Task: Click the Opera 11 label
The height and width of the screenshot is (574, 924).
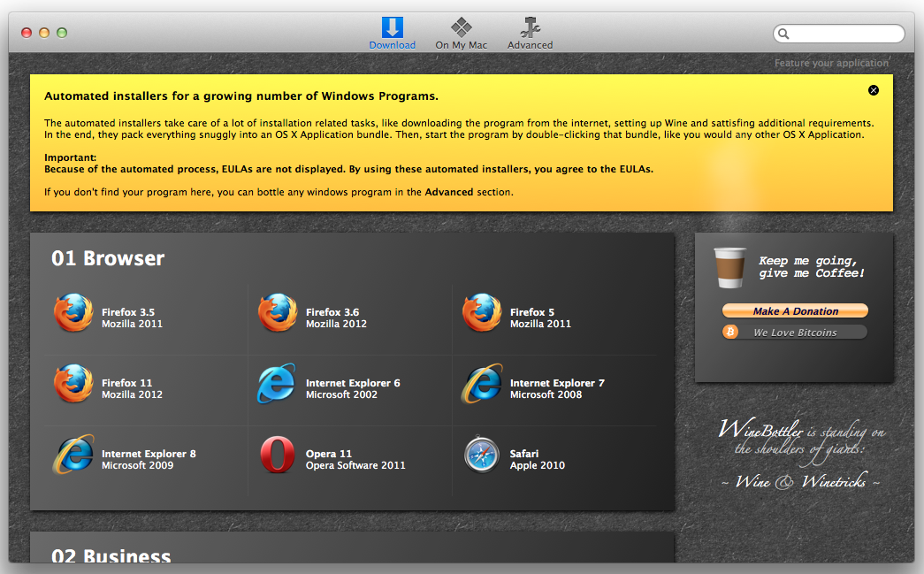Action: 329,454
